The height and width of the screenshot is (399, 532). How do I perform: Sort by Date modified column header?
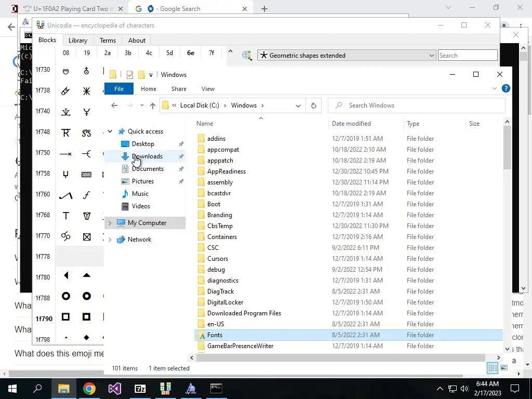351,124
